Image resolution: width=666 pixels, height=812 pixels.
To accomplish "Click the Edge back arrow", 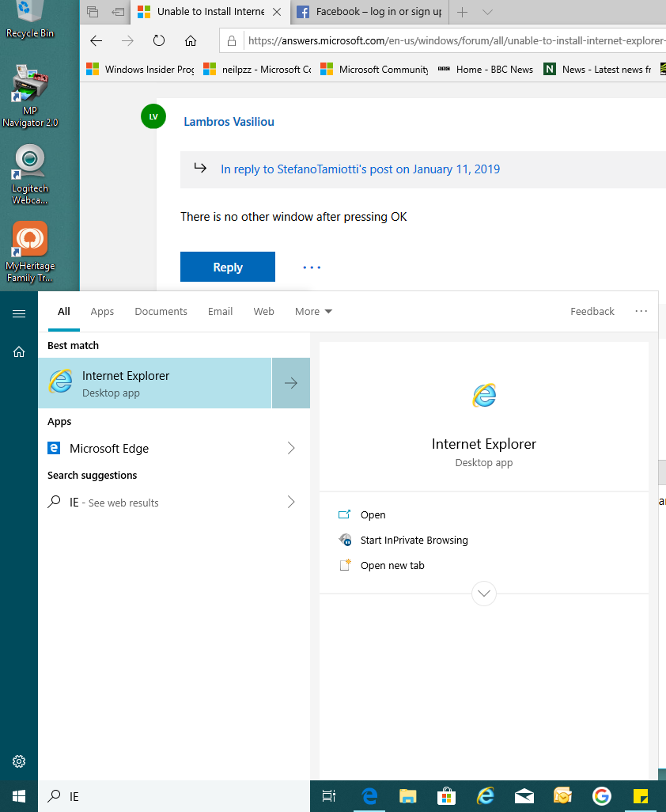I will (96, 41).
